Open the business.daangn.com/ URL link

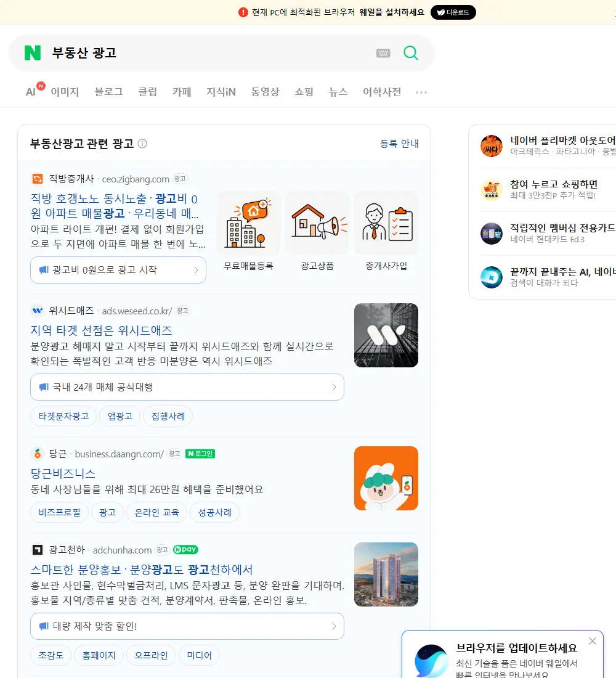(120, 454)
